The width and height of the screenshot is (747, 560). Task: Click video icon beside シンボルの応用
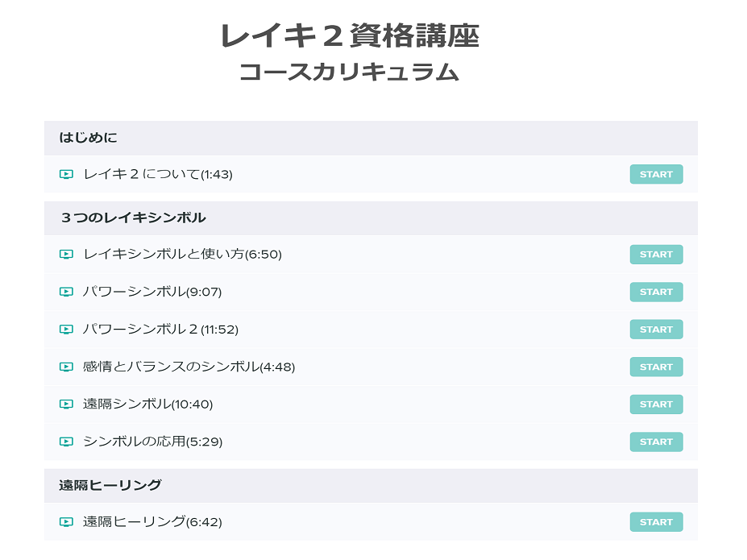coord(66,442)
